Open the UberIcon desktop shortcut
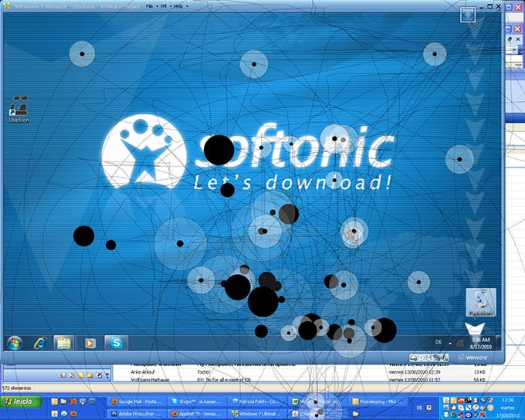Viewport: 525px width, 420px height. coord(19,109)
